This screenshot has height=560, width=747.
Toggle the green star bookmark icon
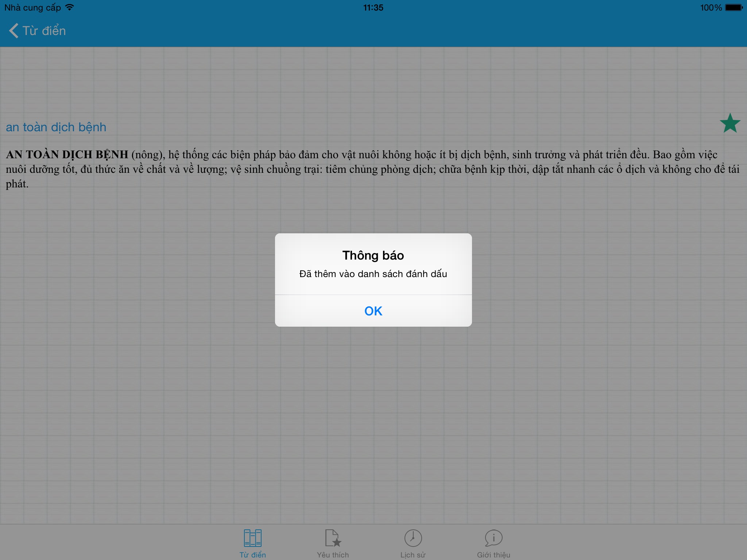point(730,123)
